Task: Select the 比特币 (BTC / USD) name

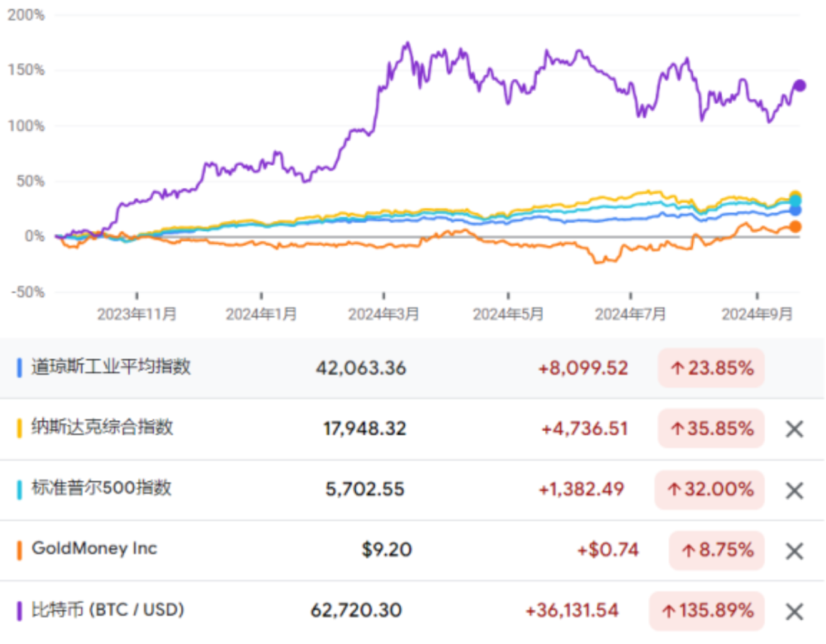Action: pyautogui.click(x=108, y=610)
